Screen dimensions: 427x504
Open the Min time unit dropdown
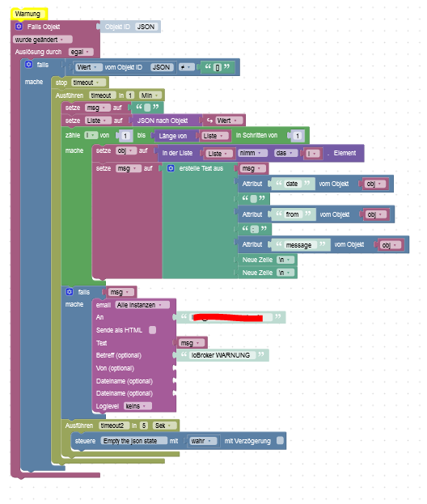(150, 95)
